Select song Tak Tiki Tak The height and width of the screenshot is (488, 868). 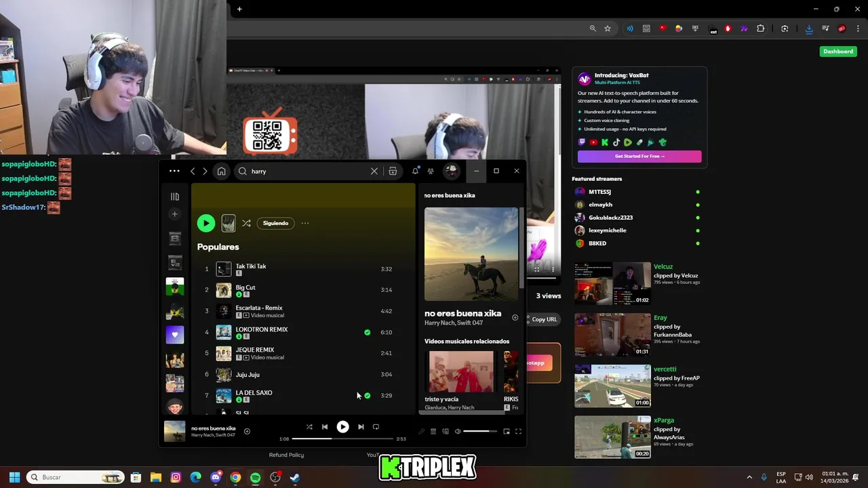[x=251, y=266]
